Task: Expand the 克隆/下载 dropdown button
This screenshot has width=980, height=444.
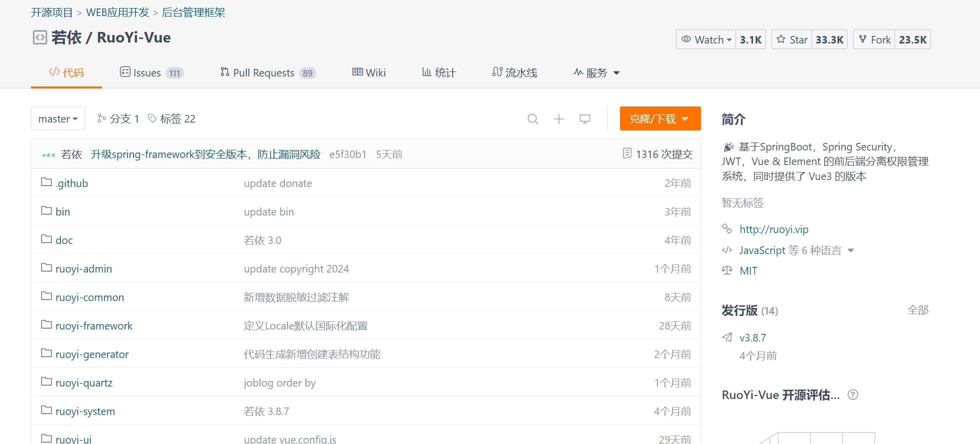Action: click(x=660, y=118)
